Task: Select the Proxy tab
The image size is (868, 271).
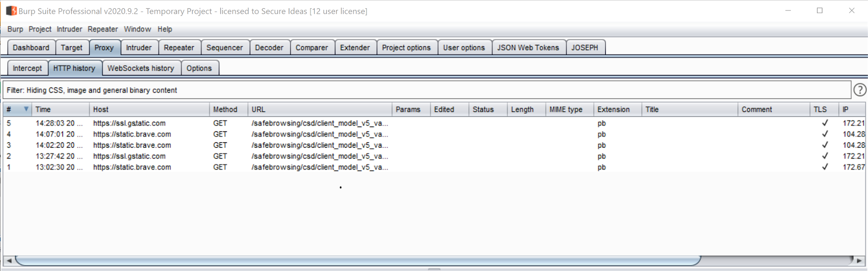Action: coord(104,48)
